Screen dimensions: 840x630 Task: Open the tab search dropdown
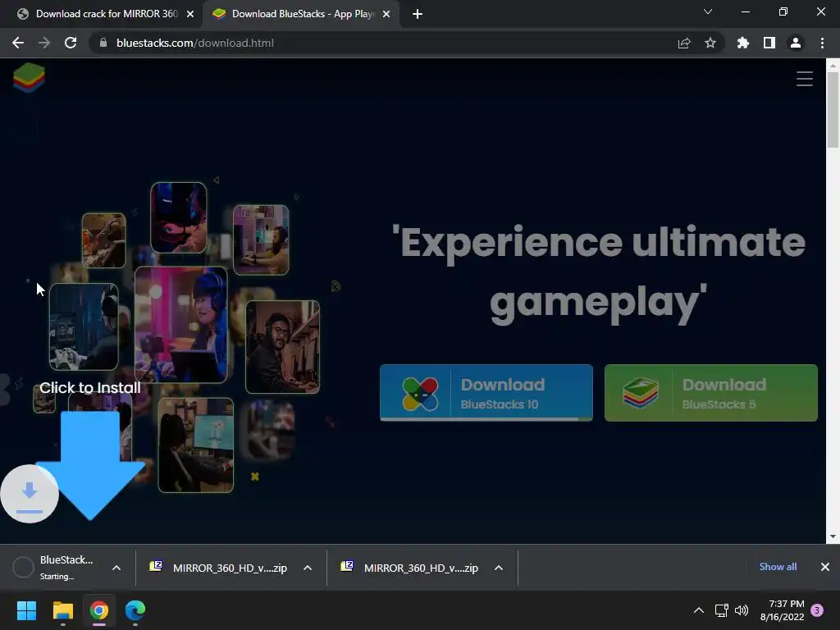[708, 11]
